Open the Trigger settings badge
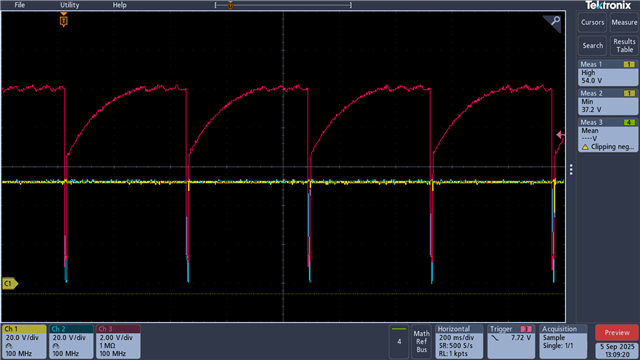 pyautogui.click(x=511, y=341)
